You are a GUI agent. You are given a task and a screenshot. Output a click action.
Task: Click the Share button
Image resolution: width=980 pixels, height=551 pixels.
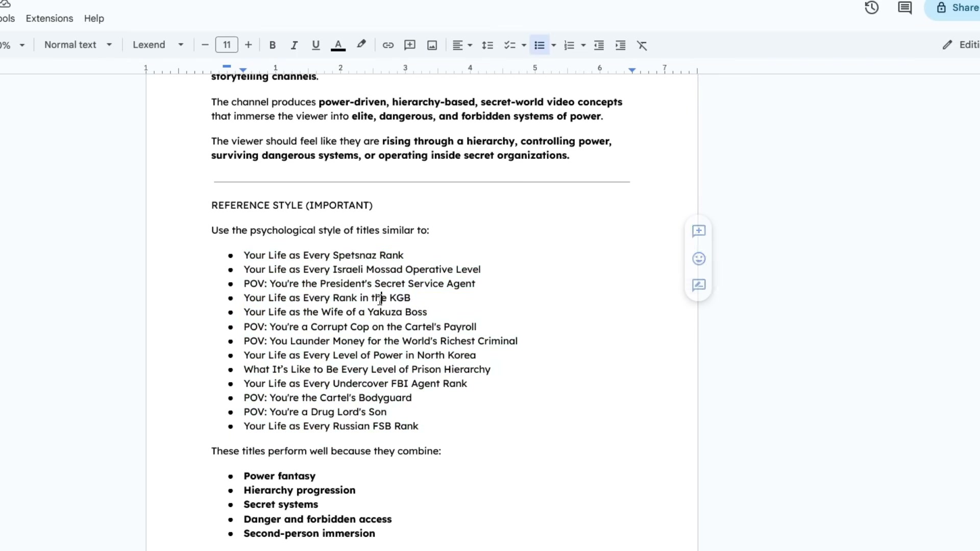click(x=954, y=8)
